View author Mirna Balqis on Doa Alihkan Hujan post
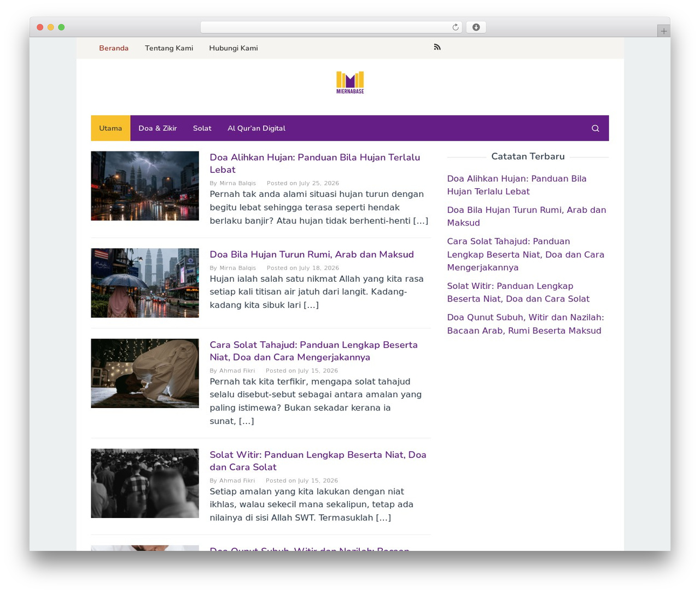700x593 pixels. click(237, 183)
